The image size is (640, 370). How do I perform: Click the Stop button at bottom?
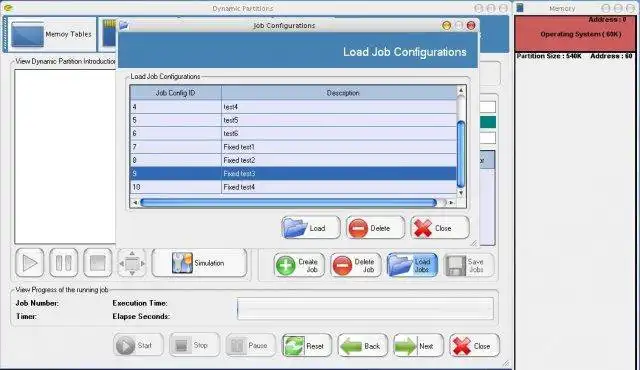(194, 346)
